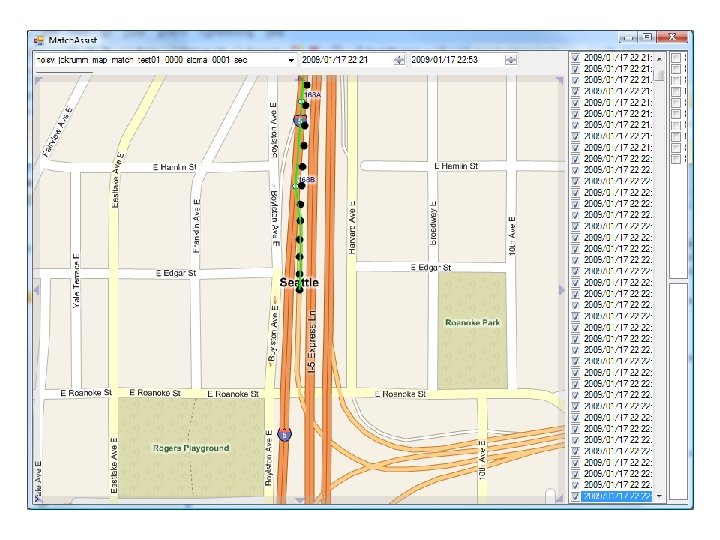720x540 pixels.
Task: Select the black square GPS marker at track start
Action: (x=307, y=85)
